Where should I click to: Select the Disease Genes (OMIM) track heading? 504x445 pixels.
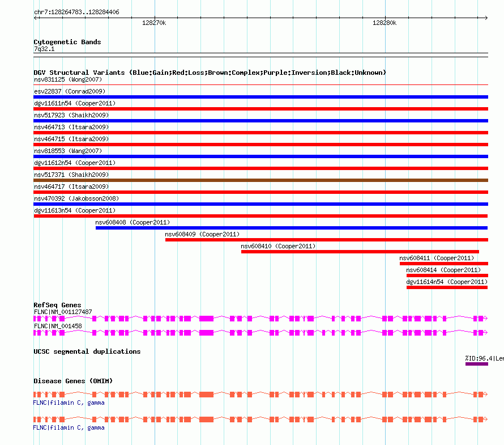(73, 381)
